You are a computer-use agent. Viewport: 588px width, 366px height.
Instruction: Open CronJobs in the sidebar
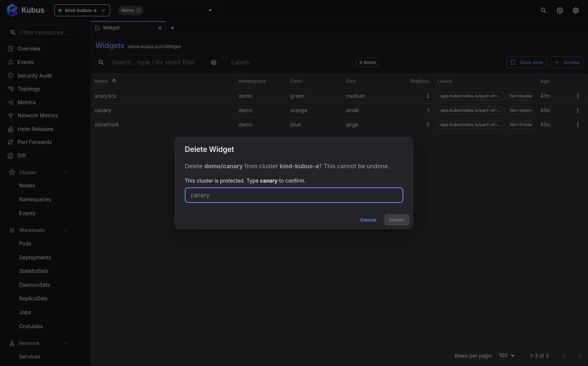(x=31, y=326)
